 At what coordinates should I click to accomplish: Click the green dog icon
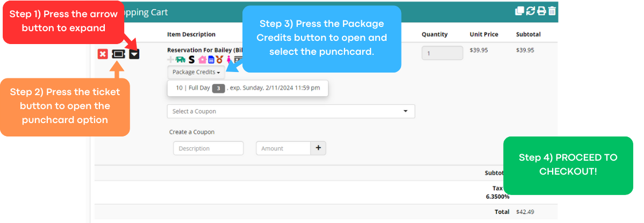(x=181, y=60)
